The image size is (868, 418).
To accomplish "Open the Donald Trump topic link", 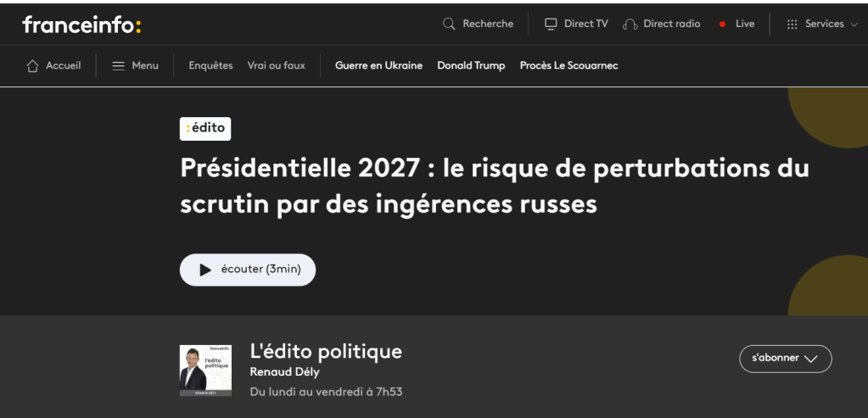I will [471, 66].
